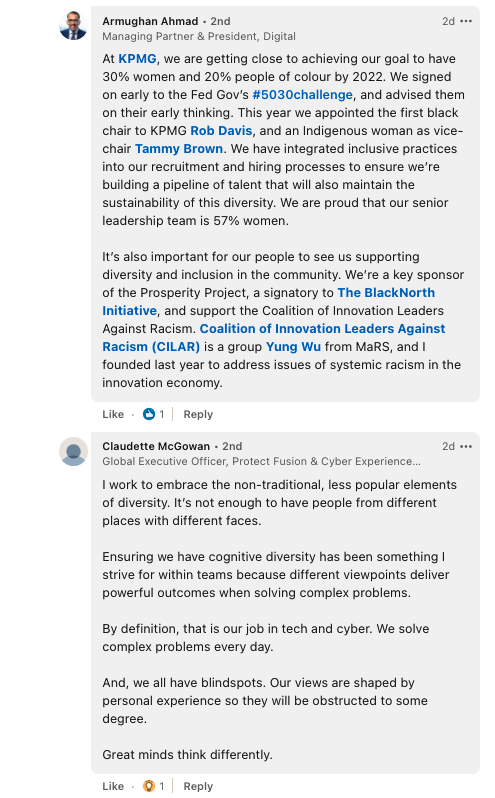Visit The BlackNorth Initiative link
This screenshot has height=798, width=495.
pos(269,302)
